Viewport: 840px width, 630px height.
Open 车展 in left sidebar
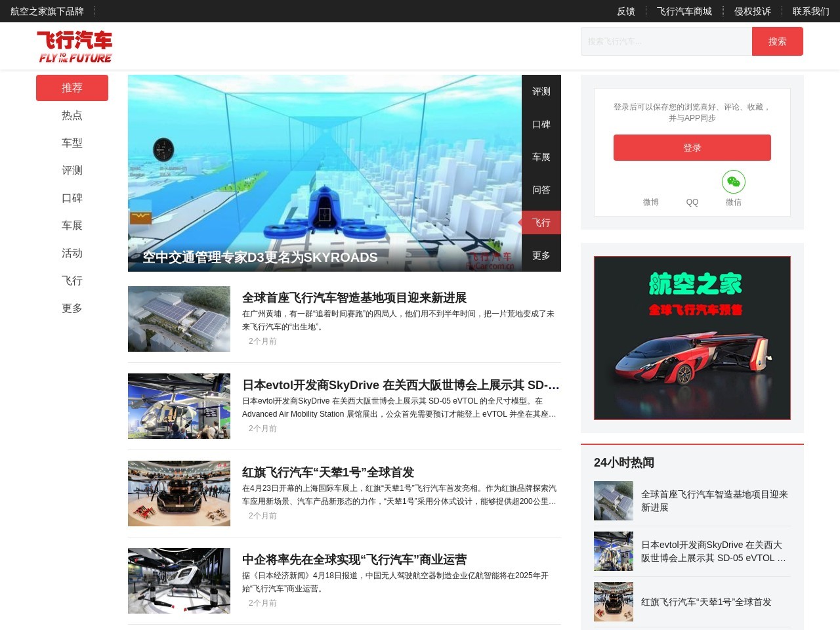point(72,226)
